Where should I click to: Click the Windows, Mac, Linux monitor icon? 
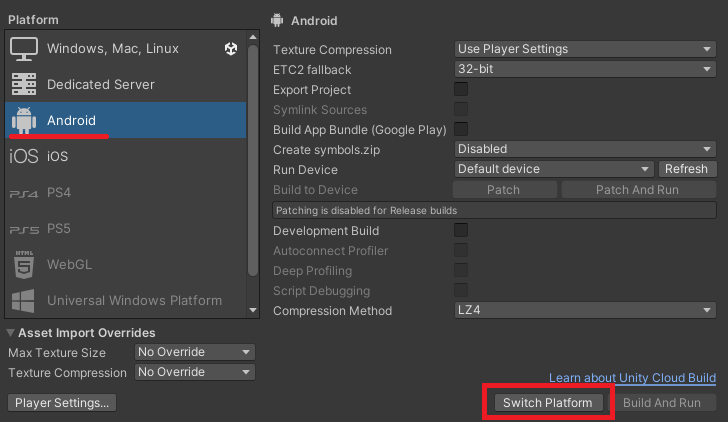click(x=24, y=49)
